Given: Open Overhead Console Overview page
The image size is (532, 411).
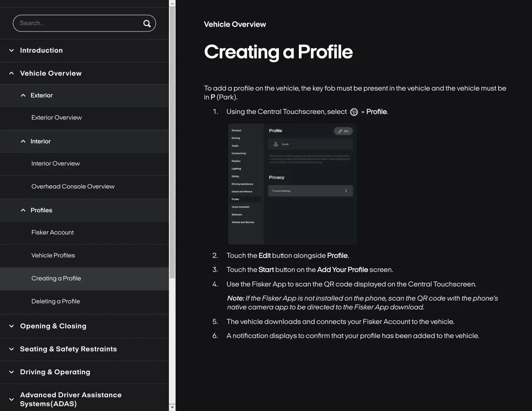Looking at the screenshot, I should (73, 187).
